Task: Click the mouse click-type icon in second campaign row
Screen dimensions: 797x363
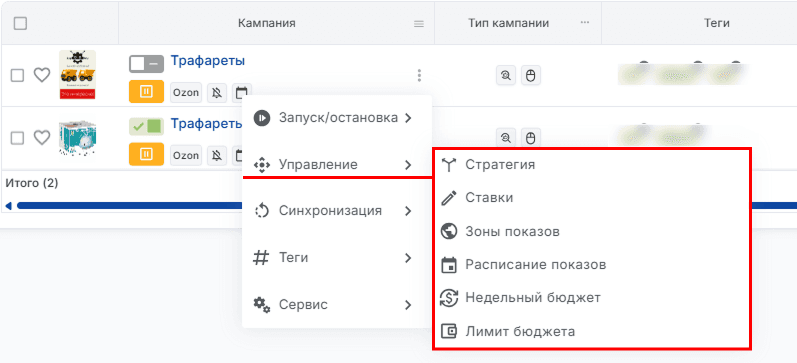Action: coord(531,137)
